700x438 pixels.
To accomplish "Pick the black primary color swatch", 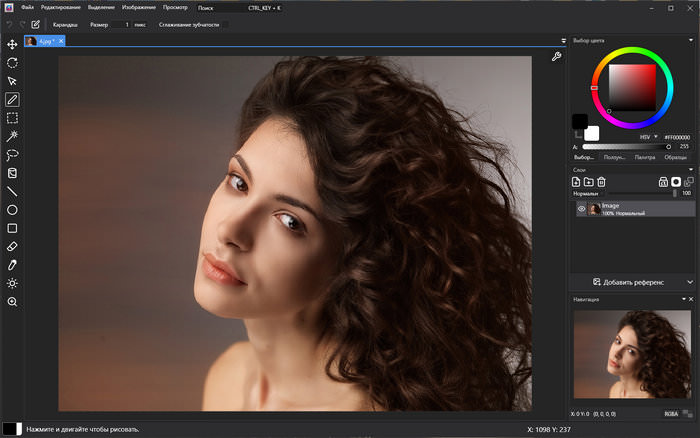I will coord(580,121).
